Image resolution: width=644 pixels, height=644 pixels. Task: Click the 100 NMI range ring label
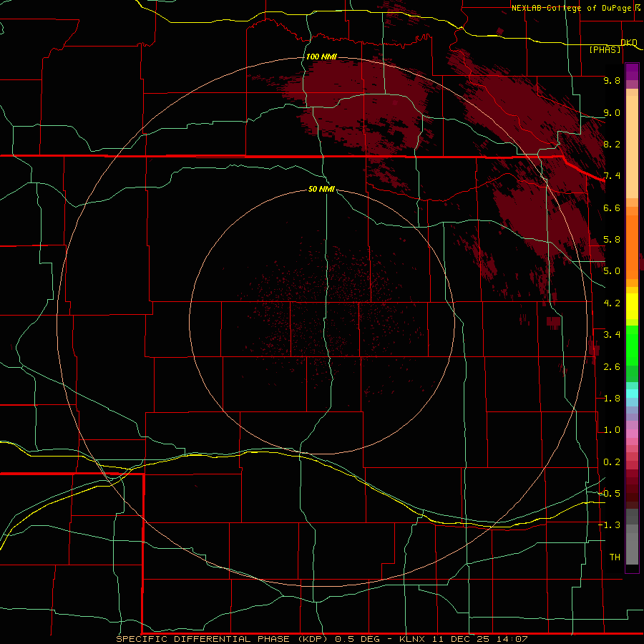point(321,57)
